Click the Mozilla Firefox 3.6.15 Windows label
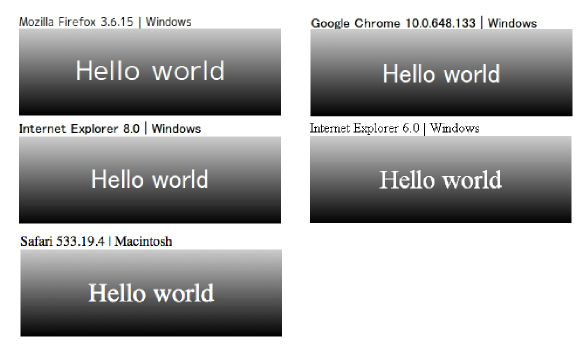The width and height of the screenshot is (585, 360). [x=105, y=22]
